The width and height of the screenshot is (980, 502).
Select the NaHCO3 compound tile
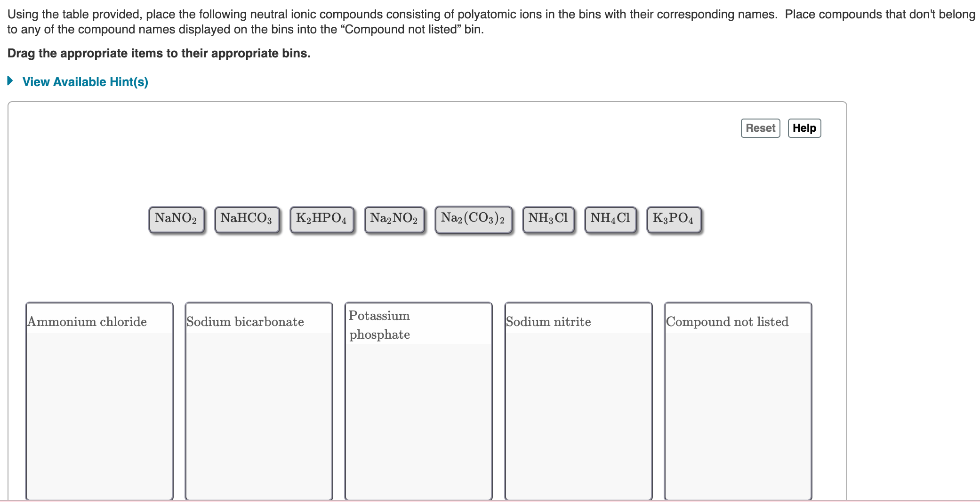pos(247,218)
